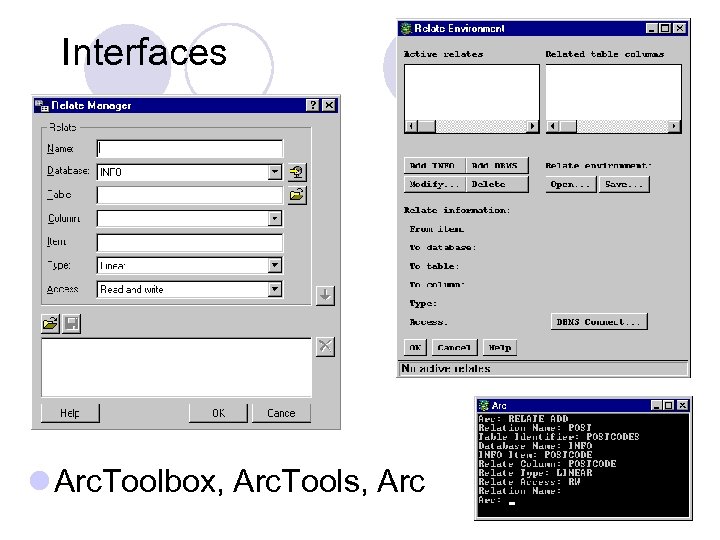The image size is (720, 540).
Task: Click the open folder icon above the relate list
Action: (51, 324)
